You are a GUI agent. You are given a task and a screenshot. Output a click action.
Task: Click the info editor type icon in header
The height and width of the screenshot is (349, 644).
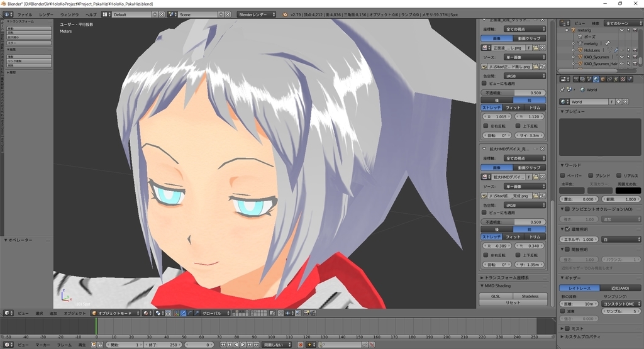pos(8,14)
